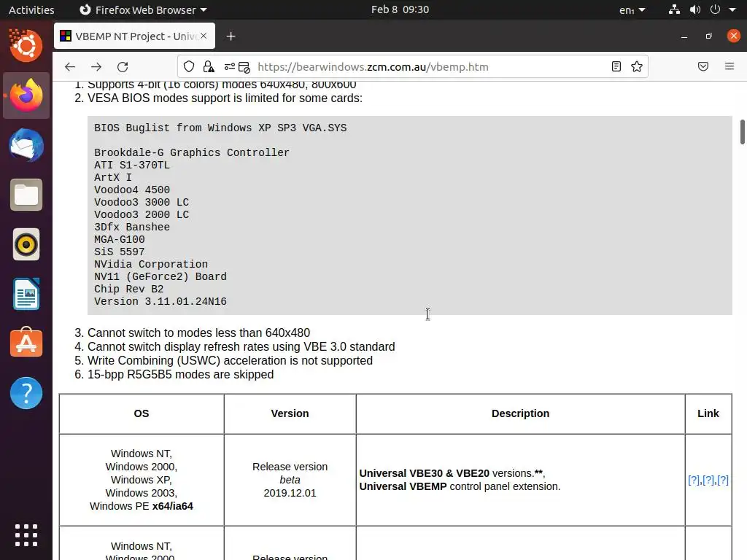747x560 pixels.
Task: Open Ubuntu logo icon in dock
Action: [x=26, y=46]
